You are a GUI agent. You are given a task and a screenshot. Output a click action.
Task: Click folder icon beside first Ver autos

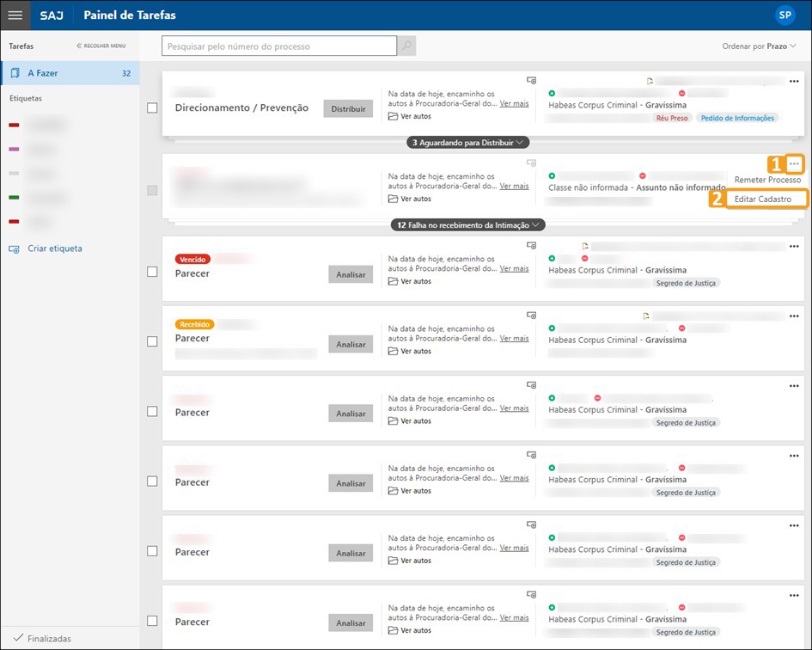point(393,116)
